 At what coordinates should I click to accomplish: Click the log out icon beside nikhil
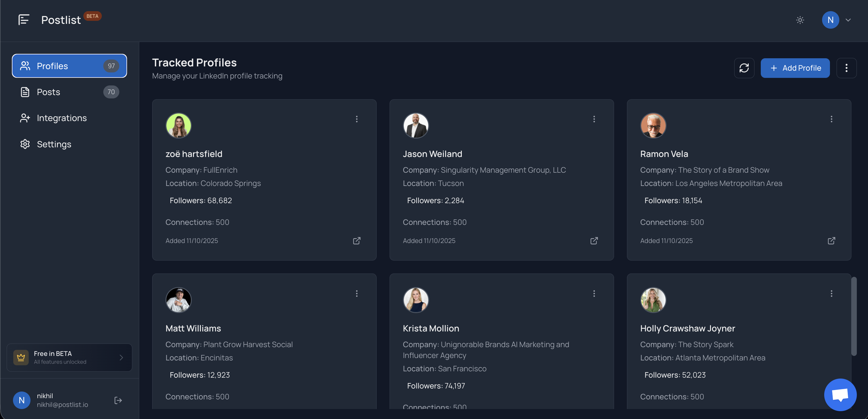118,400
